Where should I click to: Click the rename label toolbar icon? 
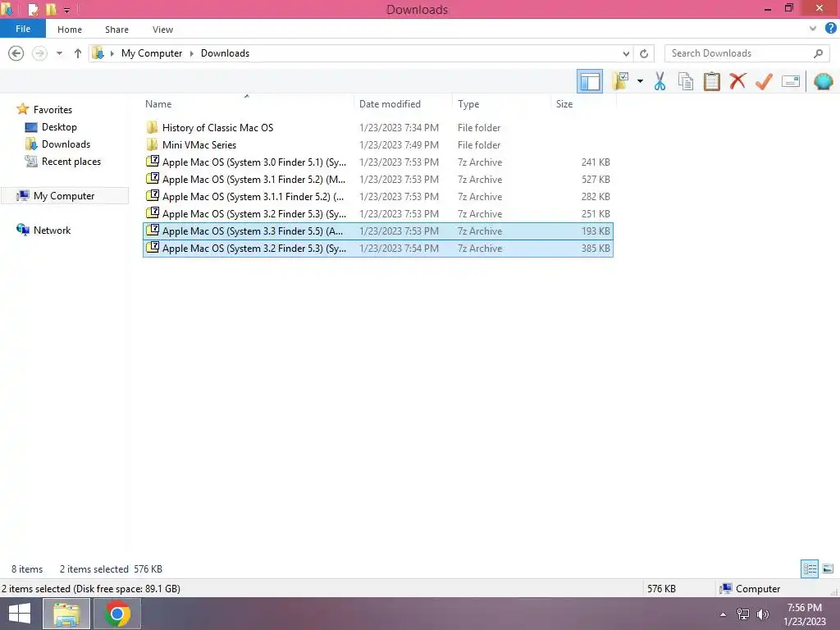pyautogui.click(x=790, y=81)
